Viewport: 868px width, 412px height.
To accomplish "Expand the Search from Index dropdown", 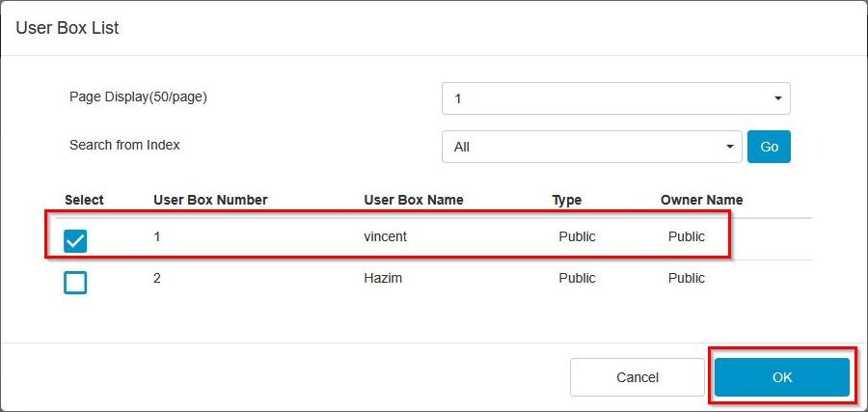I will pos(591,147).
